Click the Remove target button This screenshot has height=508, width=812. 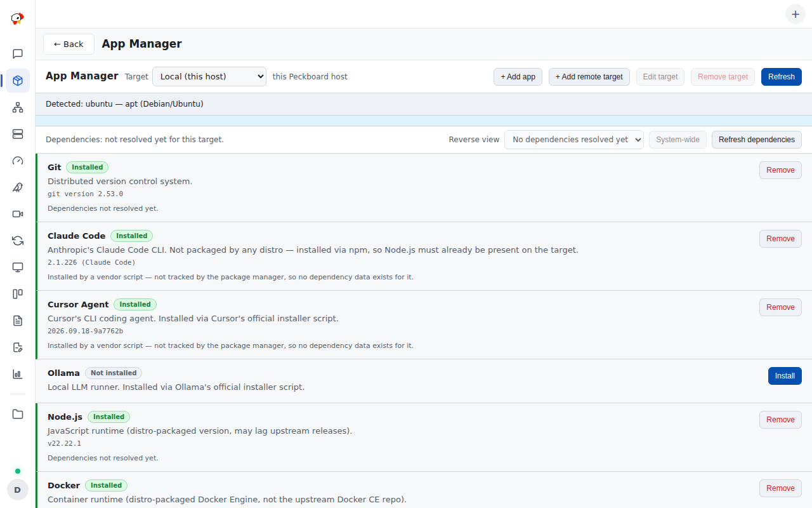[723, 77]
